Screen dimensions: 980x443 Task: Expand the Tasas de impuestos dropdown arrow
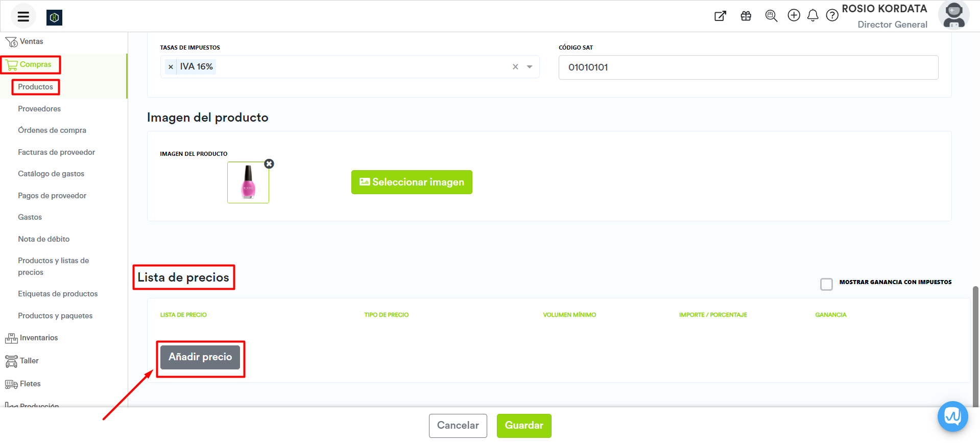tap(530, 67)
